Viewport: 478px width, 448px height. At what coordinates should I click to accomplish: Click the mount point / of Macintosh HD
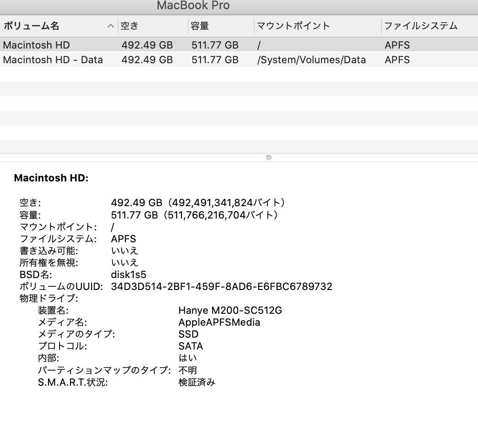pos(257,45)
